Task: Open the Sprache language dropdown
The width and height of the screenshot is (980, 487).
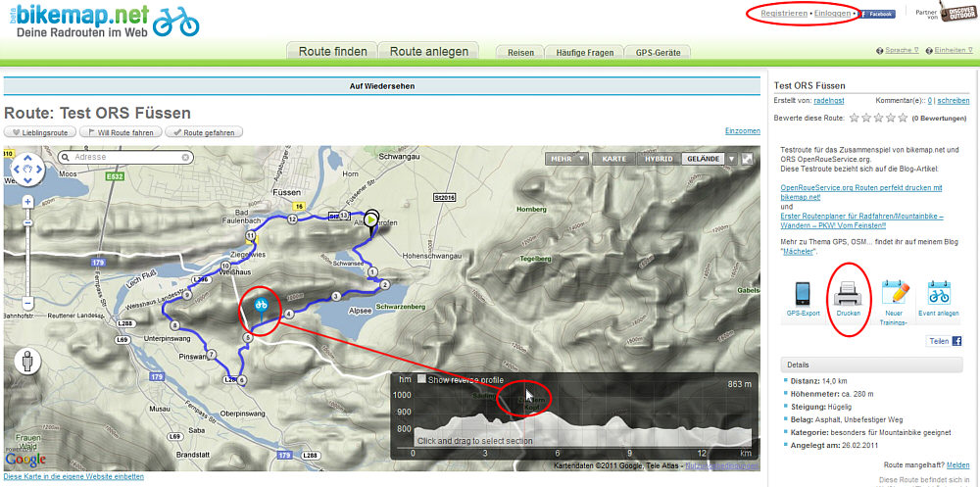Action: [x=896, y=51]
